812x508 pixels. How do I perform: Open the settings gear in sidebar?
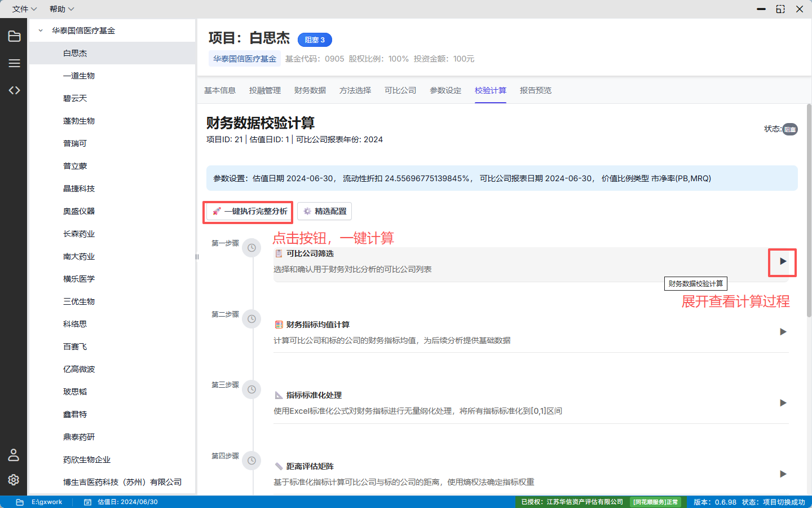coord(14,480)
